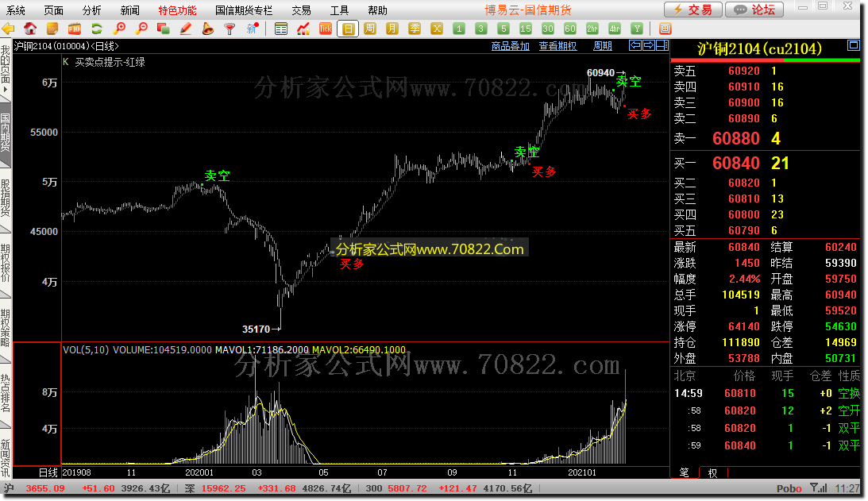868x501 pixels.
Task: Click the orange X period icon
Action: click(437, 29)
